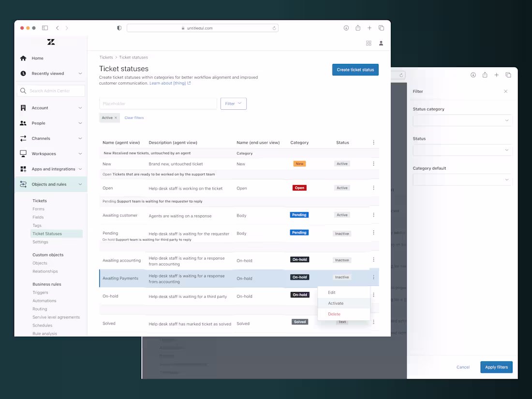Screen dimensions: 532x399
Task: Select Edit from the context menu
Action: (x=332, y=292)
